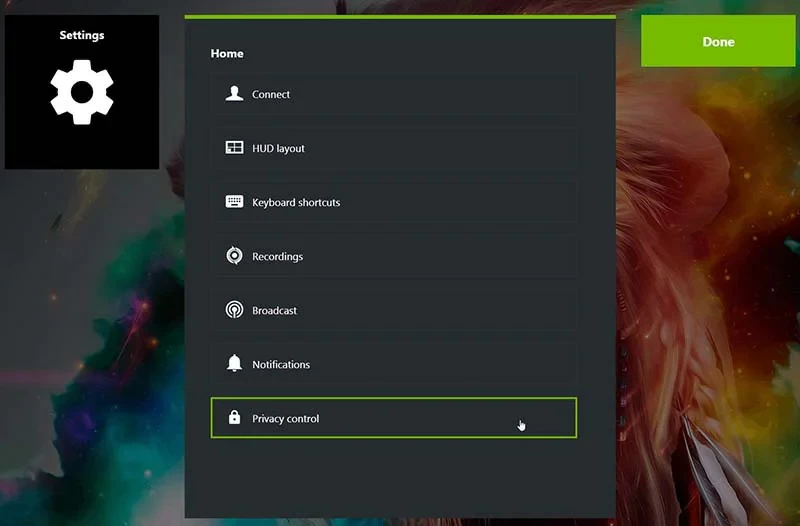Click empty panel area below Privacy control

click(400, 478)
